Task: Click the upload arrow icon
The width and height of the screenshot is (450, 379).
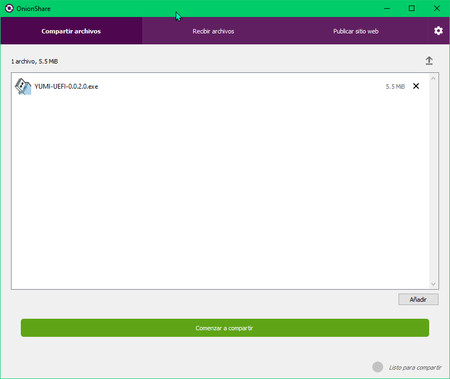Action: tap(429, 61)
